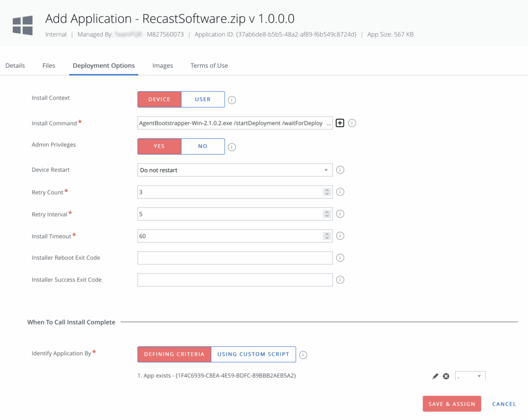The image size is (528, 420).
Task: Set Install Context to User
Action: (203, 100)
